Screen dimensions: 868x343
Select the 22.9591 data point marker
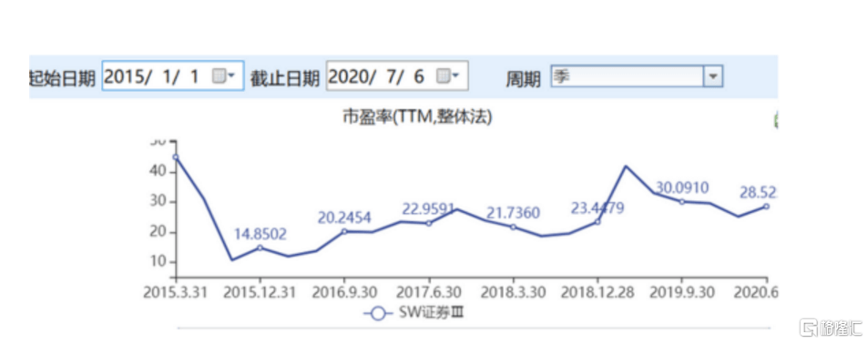pyautogui.click(x=428, y=223)
